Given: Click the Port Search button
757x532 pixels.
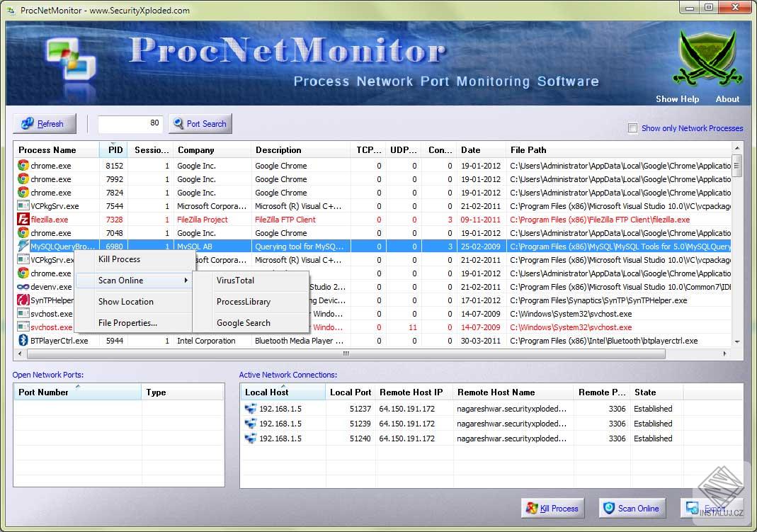Looking at the screenshot, I should pos(200,123).
